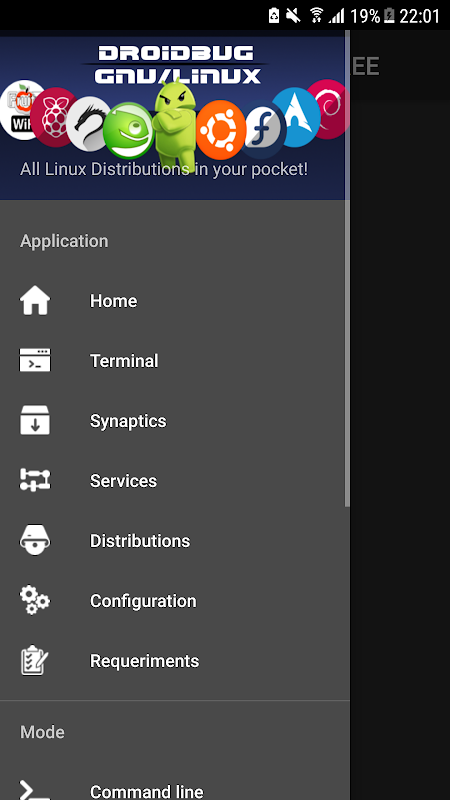Tap the dimmed area to close the drawer
Screen dimensions: 450x800
click(400, 449)
